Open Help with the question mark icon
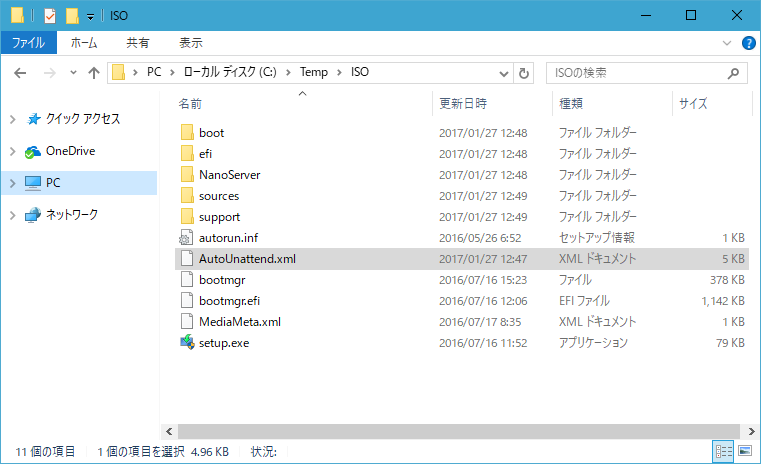The height and width of the screenshot is (464, 761). click(x=748, y=43)
